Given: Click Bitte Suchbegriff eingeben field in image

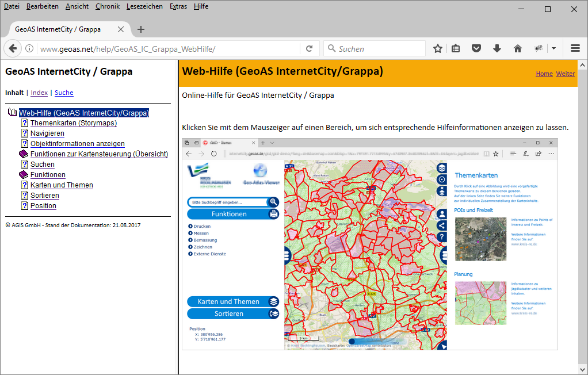Looking at the screenshot, I should coord(228,202).
